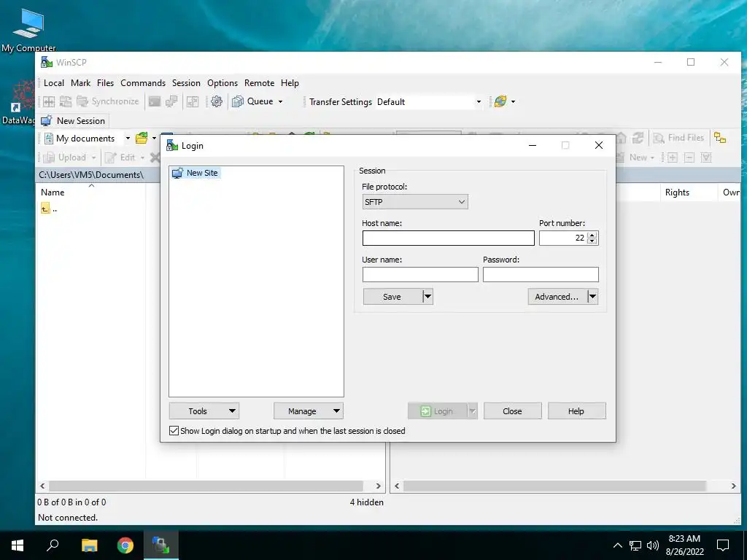This screenshot has height=560, width=747.
Task: Click the Open in PuTTY toolbar icon
Action: click(171, 101)
